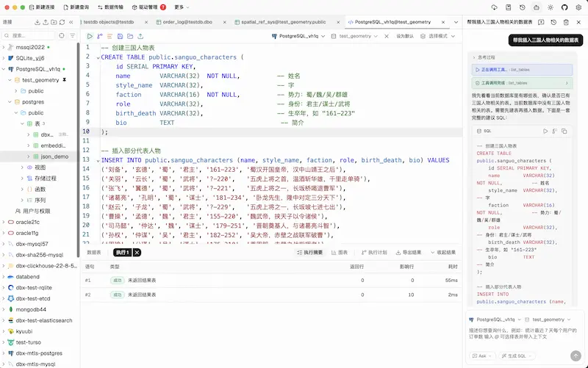The height and width of the screenshot is (368, 588).
Task: Toggle the AI assistant robot icon
Action: click(x=537, y=7)
